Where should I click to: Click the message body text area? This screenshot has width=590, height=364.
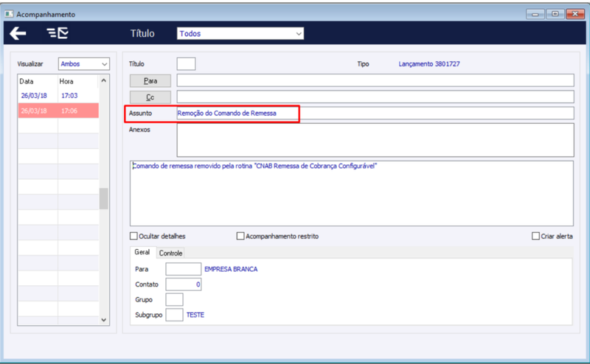click(352, 193)
